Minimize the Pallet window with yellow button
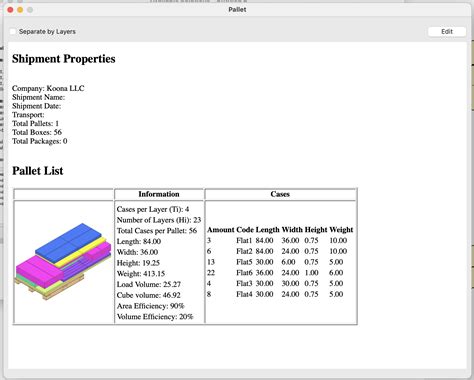The height and width of the screenshot is (380, 474). coord(20,10)
